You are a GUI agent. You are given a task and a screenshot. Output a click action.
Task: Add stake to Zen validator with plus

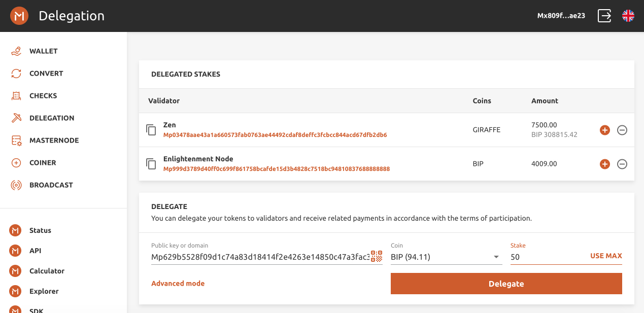[x=604, y=130]
